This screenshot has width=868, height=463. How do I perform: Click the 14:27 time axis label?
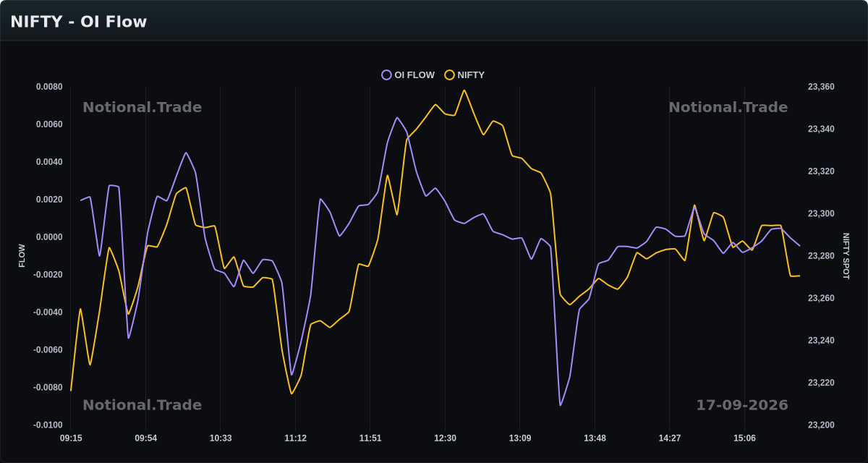(670, 438)
